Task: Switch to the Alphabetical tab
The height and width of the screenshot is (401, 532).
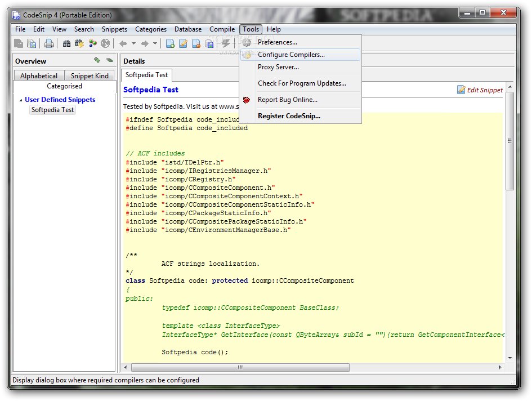Action: (x=39, y=75)
